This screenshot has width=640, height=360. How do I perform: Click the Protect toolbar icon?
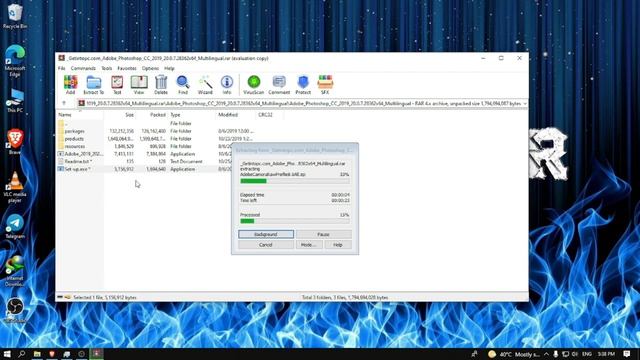(303, 84)
